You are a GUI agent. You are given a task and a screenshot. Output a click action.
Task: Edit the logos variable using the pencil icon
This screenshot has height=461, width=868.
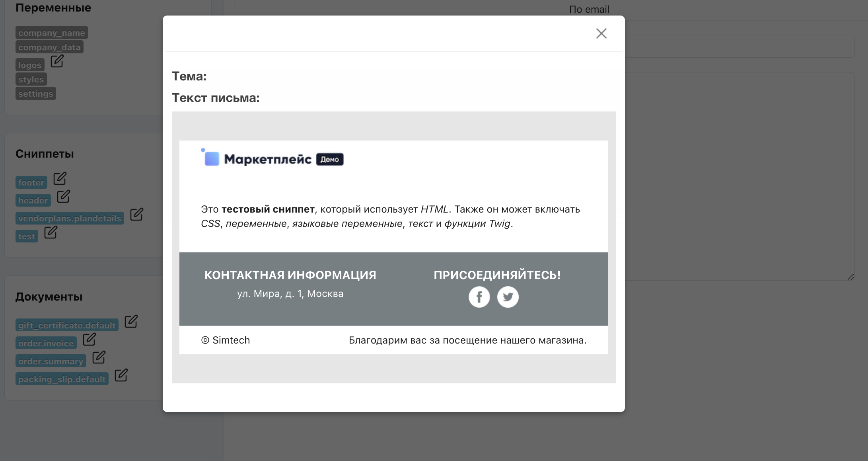pos(57,61)
